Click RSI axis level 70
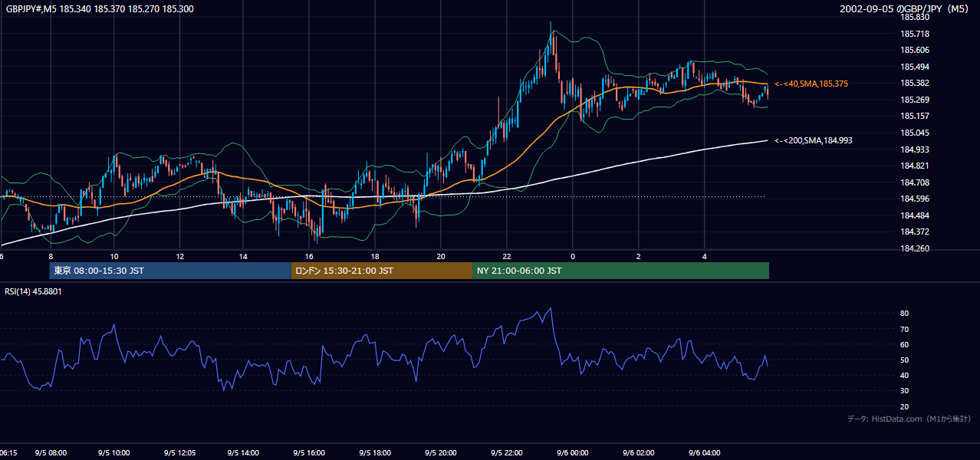Image resolution: width=980 pixels, height=460 pixels. click(905, 329)
